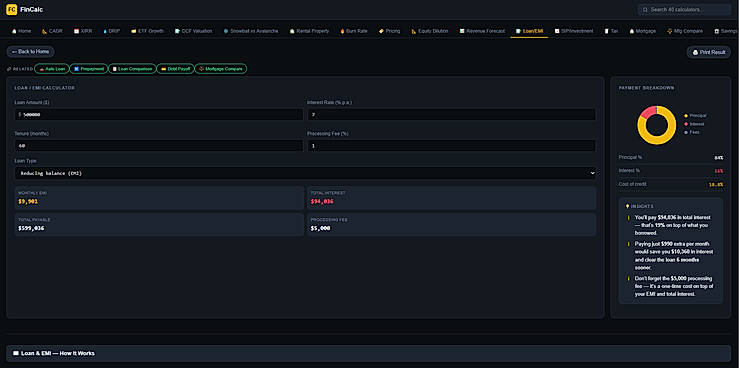This screenshot has height=368, width=739.
Task: Click the lightbulb icon beside Insights
Action: 627,206
